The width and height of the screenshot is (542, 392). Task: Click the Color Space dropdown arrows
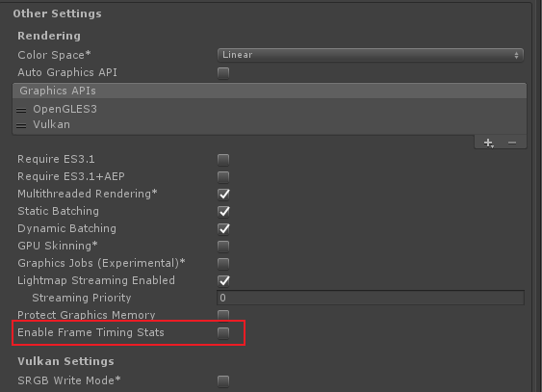tap(516, 55)
